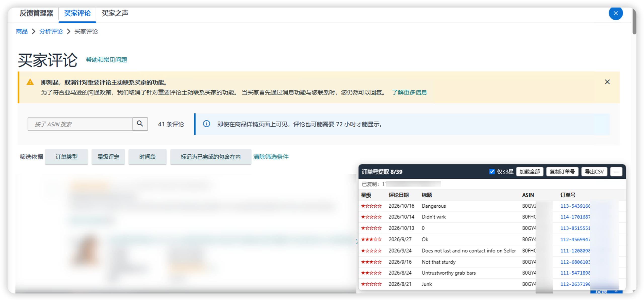
Task: Open order number 111-1208098 link
Action: click(575, 251)
